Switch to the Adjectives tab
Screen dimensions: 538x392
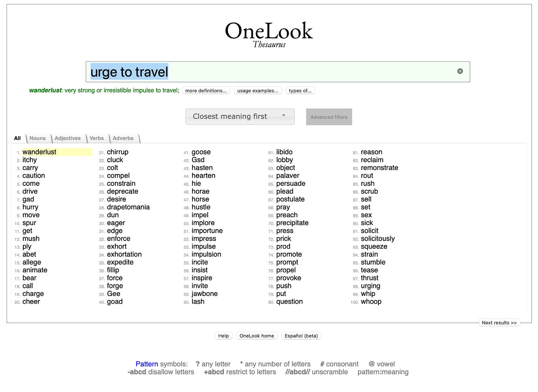click(68, 138)
